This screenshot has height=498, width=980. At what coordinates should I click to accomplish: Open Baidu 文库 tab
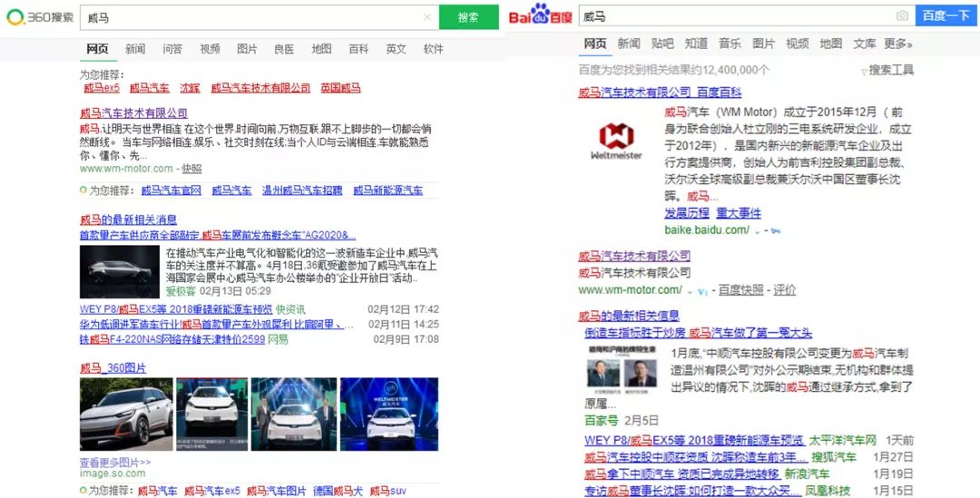(865, 44)
